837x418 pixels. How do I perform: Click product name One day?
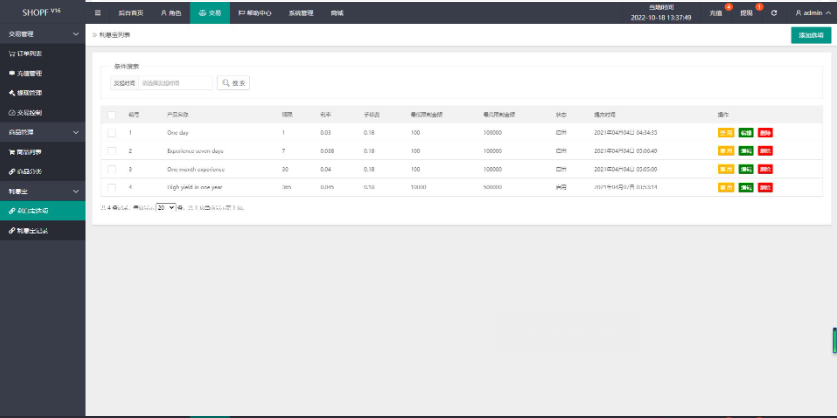pyautogui.click(x=177, y=132)
